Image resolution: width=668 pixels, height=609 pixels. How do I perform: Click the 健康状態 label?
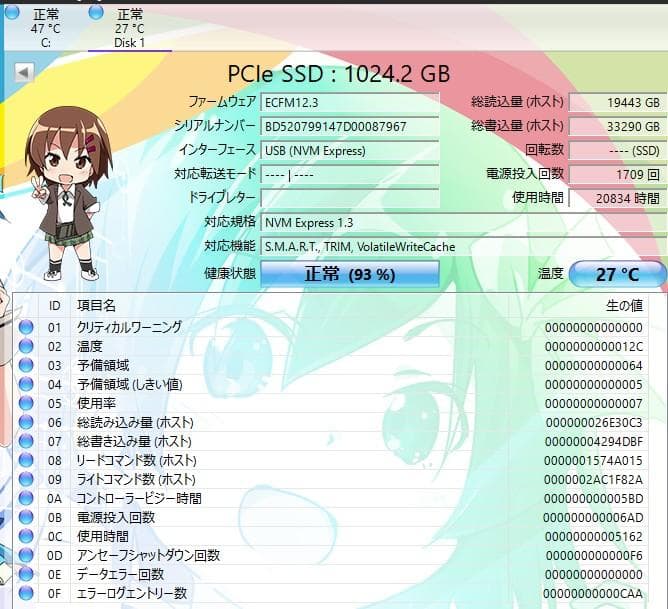point(230,273)
